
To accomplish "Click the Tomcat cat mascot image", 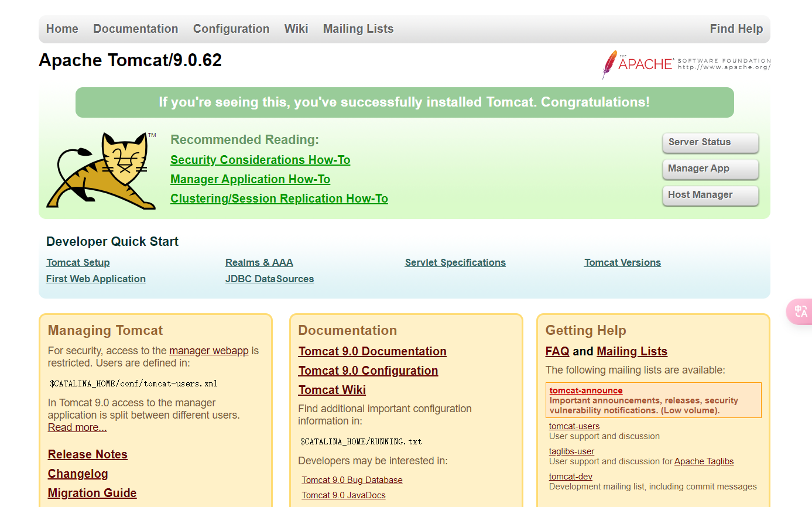I will (101, 170).
